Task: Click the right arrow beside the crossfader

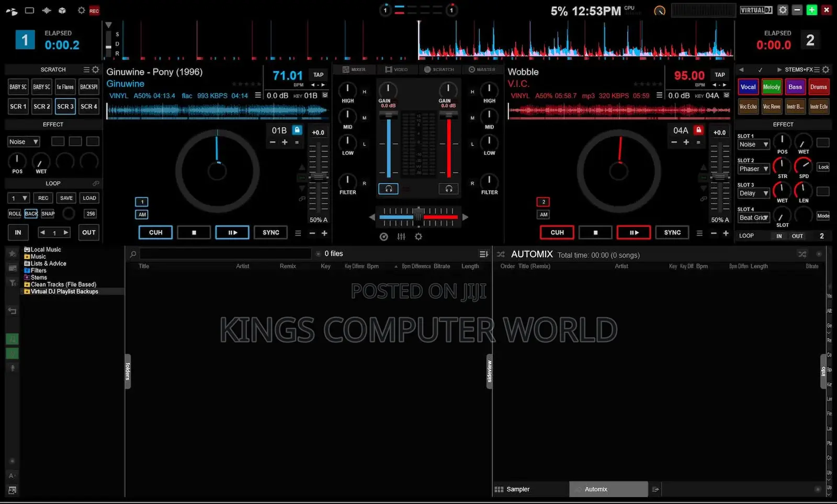Action: pos(465,217)
